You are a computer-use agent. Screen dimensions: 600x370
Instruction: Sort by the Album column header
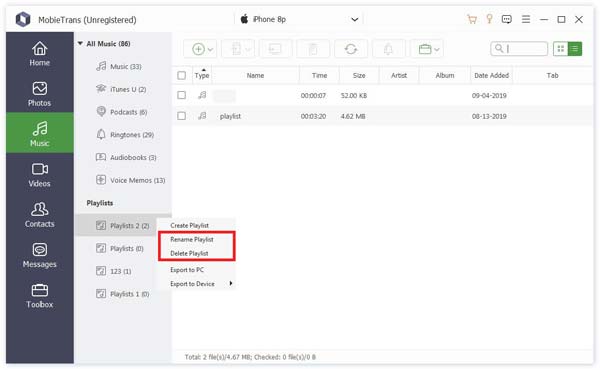pos(445,75)
